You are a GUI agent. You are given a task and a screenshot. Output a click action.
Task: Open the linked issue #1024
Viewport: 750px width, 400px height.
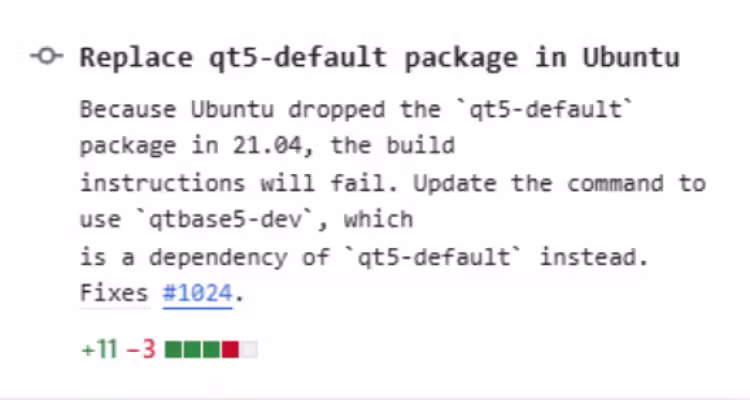(197, 293)
